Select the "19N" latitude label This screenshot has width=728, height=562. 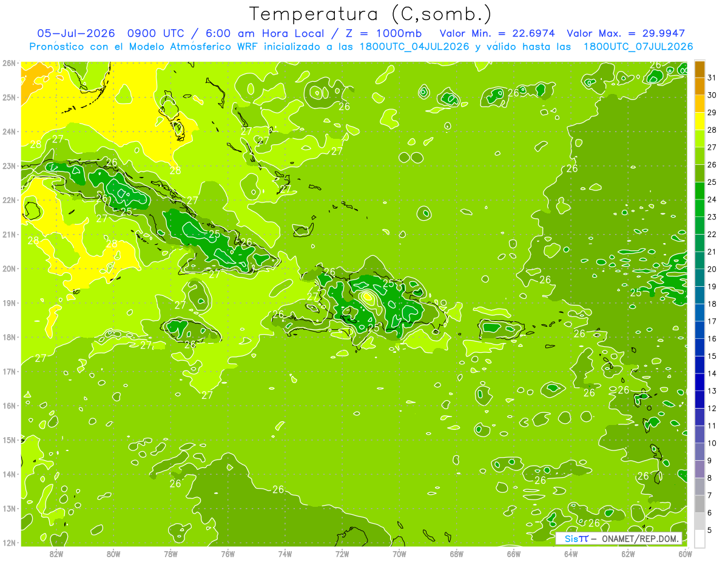[x=9, y=303]
